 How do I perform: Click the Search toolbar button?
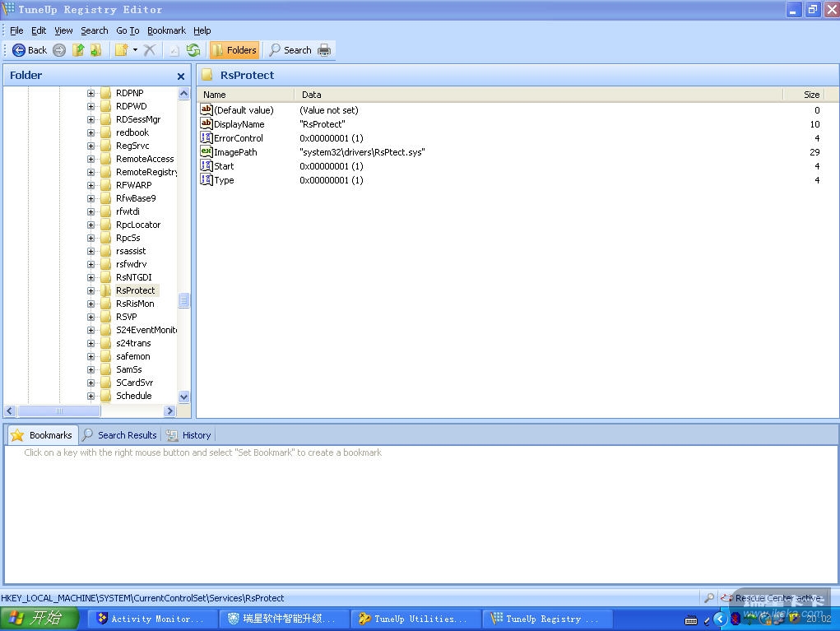pos(290,50)
